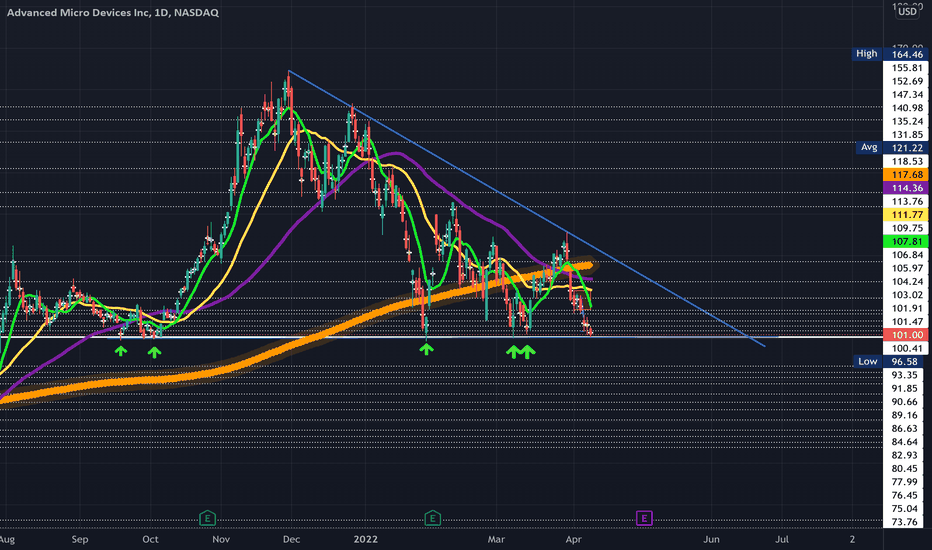932x550 pixels.
Task: Click the Oct label on the time axis
Action: pos(150,539)
